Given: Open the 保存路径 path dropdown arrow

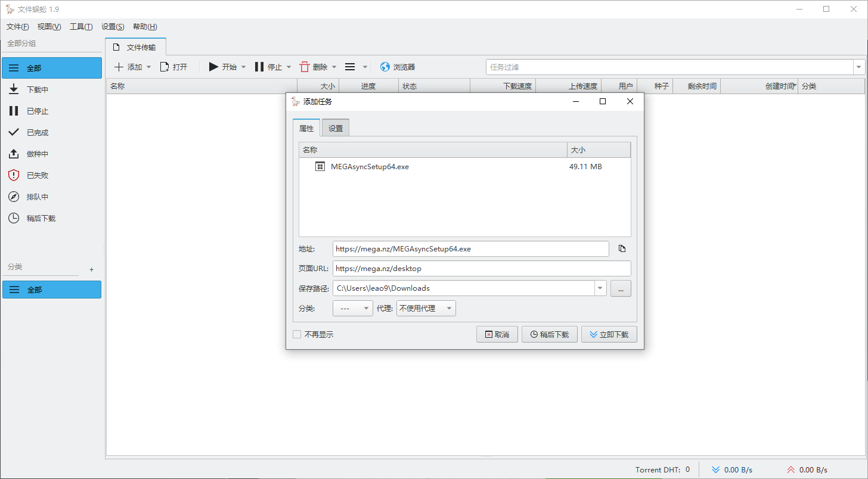Looking at the screenshot, I should click(600, 288).
